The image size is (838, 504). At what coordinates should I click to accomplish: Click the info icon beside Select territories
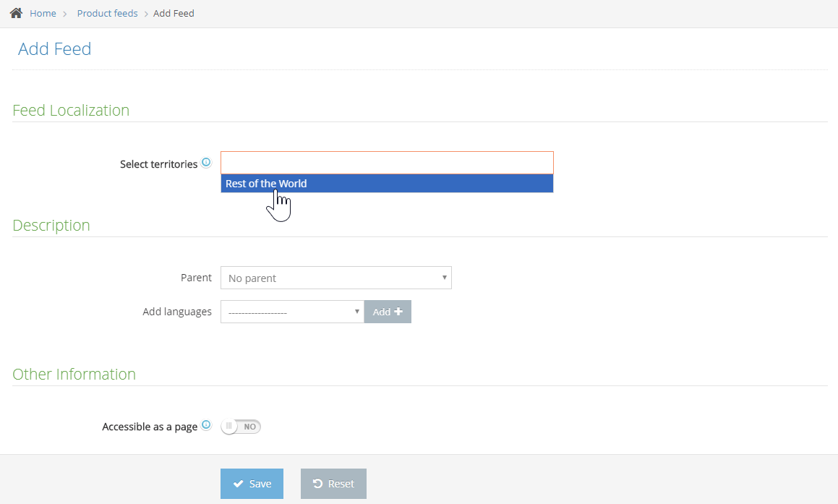click(x=207, y=162)
